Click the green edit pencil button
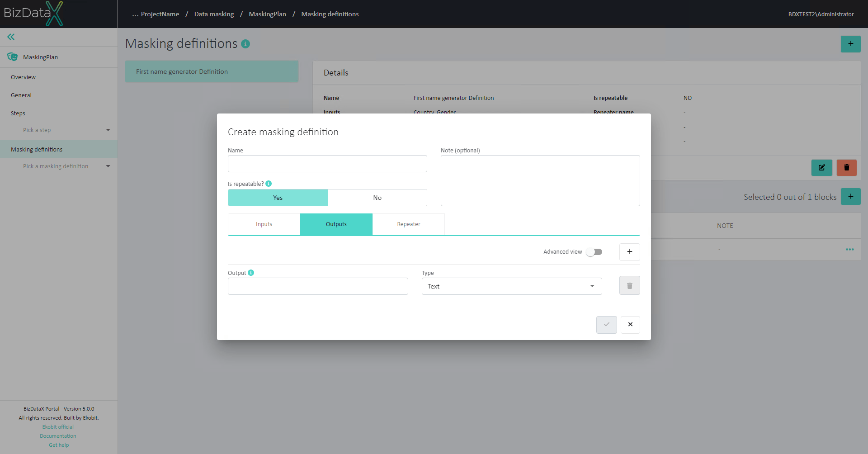 click(821, 167)
